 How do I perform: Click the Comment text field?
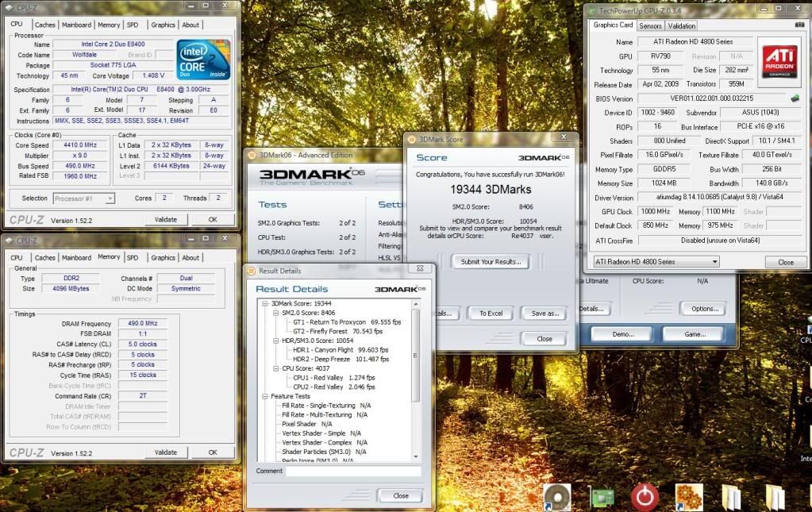[353, 471]
